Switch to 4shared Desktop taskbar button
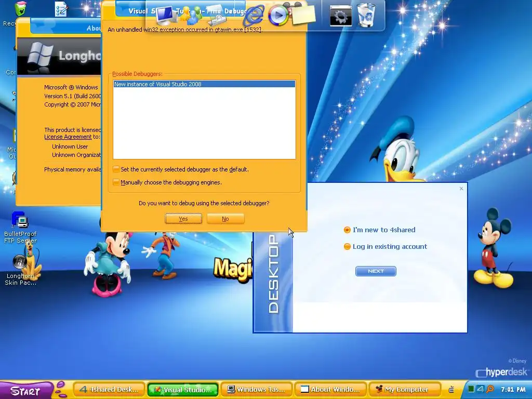This screenshot has width=532, height=399. point(109,390)
